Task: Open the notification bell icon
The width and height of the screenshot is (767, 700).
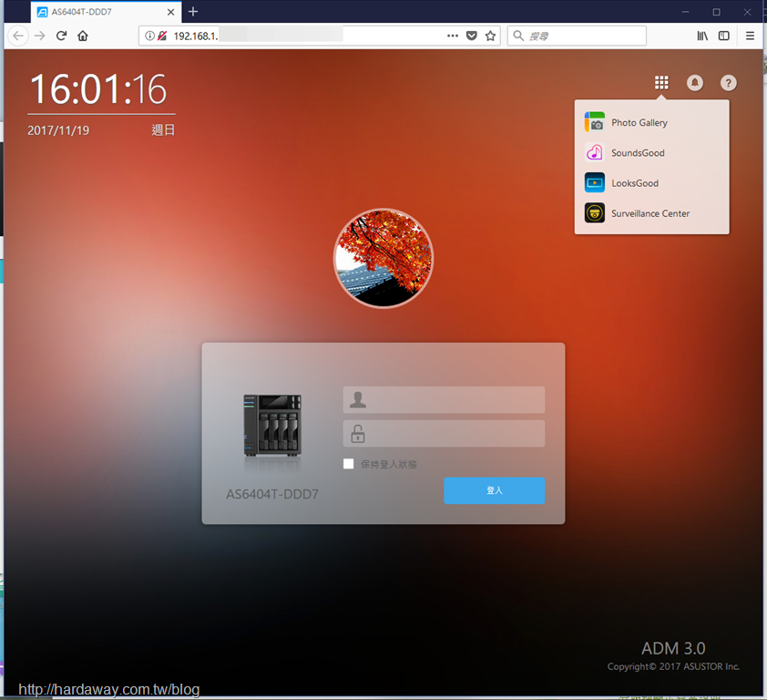Action: point(695,83)
